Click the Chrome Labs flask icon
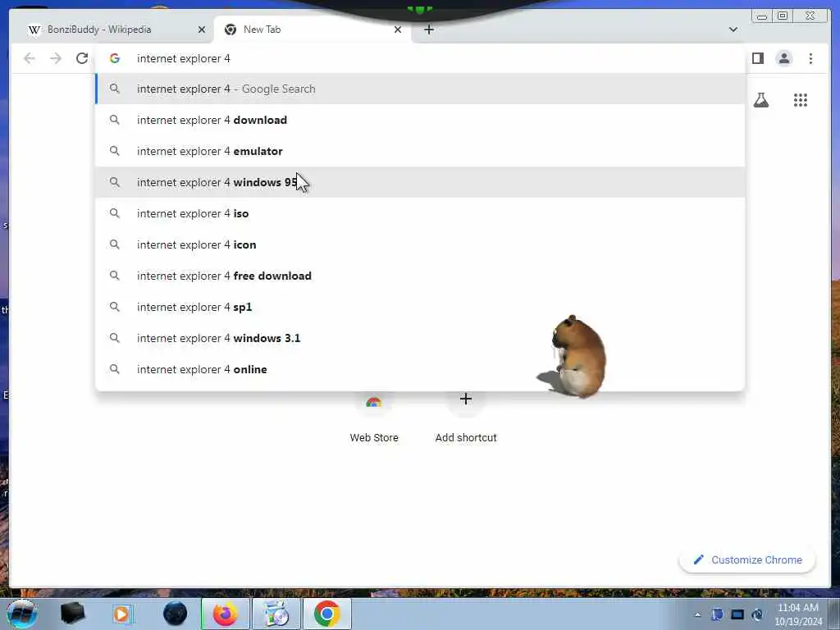The height and width of the screenshot is (630, 840). point(760,100)
